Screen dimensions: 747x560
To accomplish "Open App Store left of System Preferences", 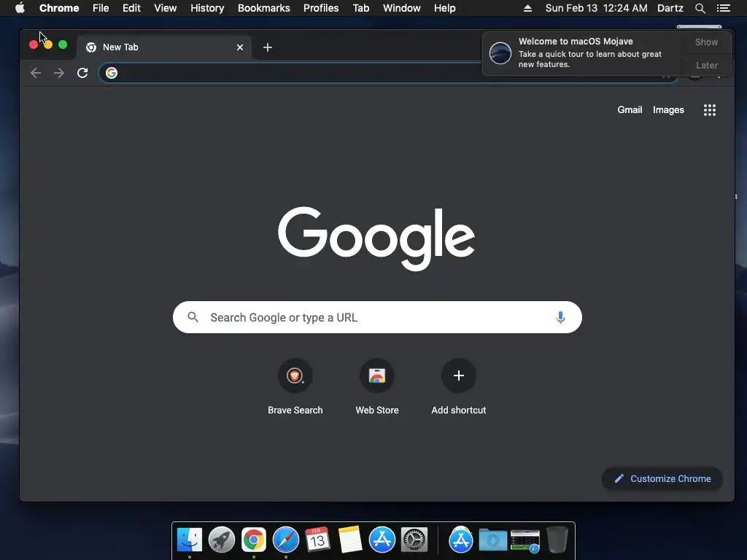I will (x=382, y=540).
